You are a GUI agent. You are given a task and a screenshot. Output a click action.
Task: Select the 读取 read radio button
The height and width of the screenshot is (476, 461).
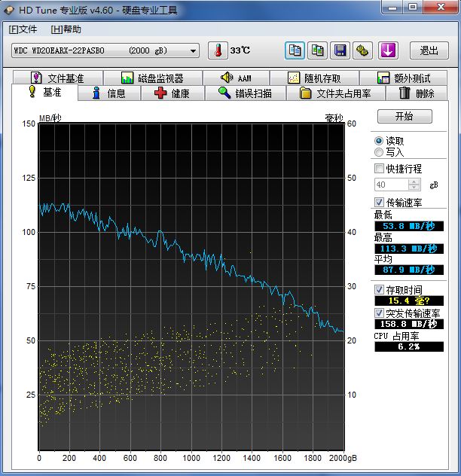(x=379, y=141)
